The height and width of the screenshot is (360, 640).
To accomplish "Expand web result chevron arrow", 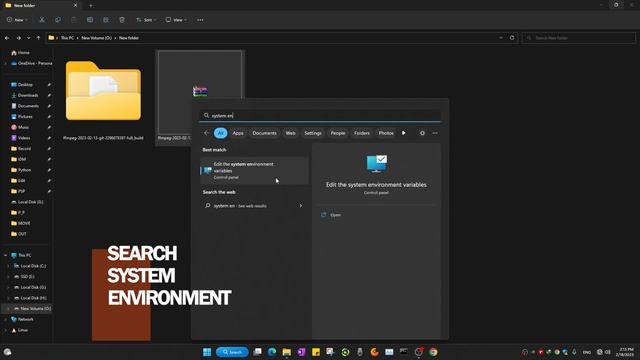I will 301,206.
